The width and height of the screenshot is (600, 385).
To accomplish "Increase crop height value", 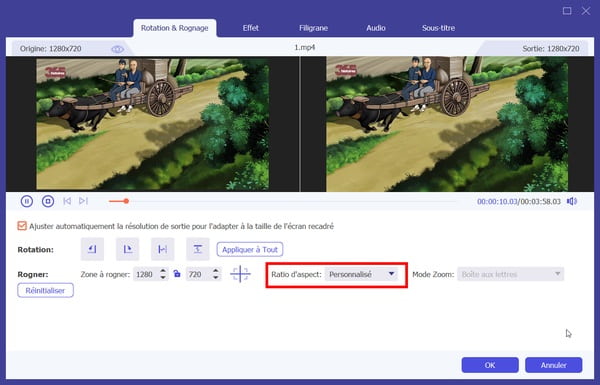I will [x=216, y=271].
